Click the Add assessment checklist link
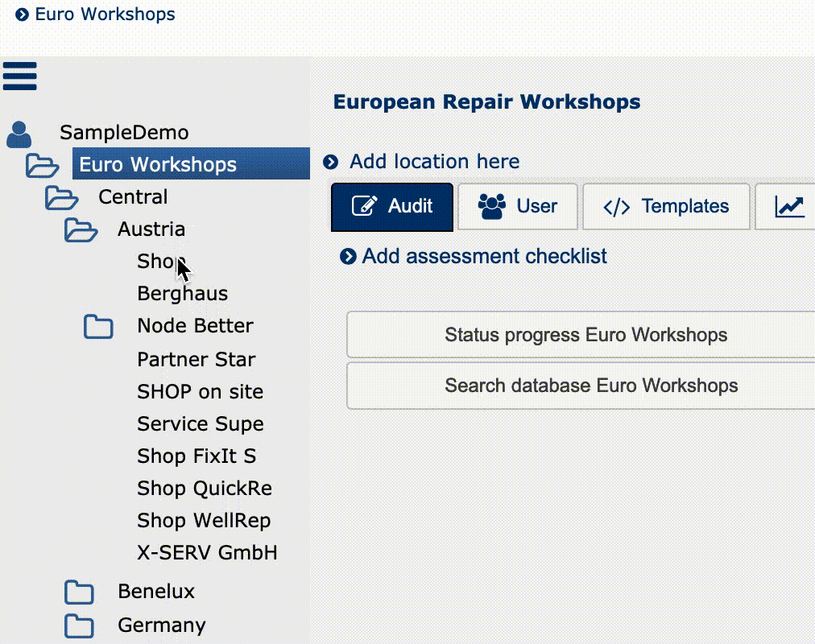This screenshot has height=644, width=815. pos(484,257)
